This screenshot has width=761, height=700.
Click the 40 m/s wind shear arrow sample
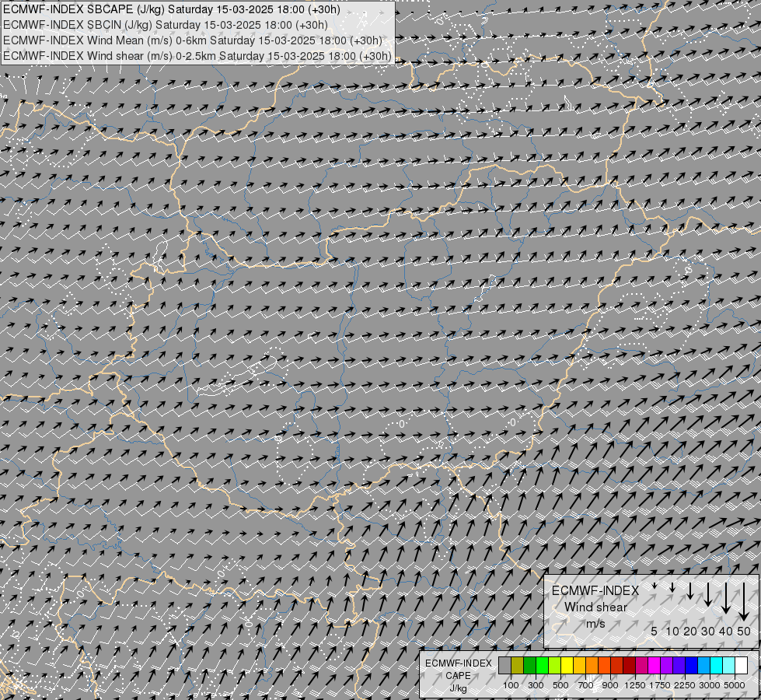(725, 598)
